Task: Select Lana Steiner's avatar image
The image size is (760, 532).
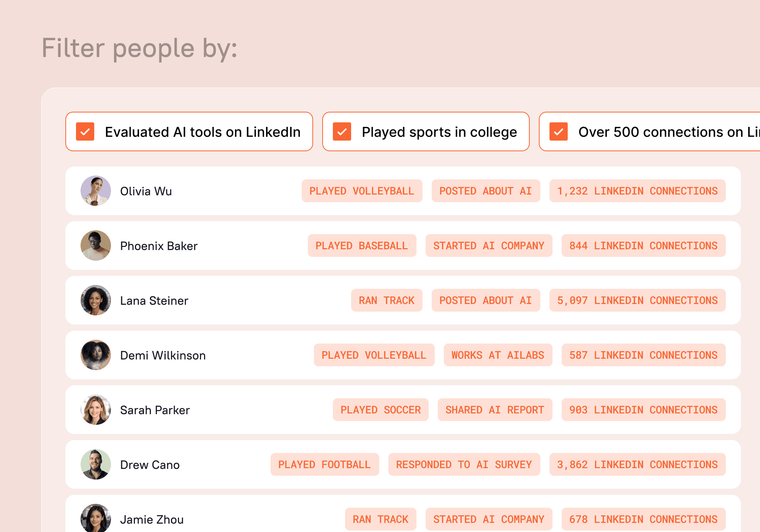Action: [96, 300]
